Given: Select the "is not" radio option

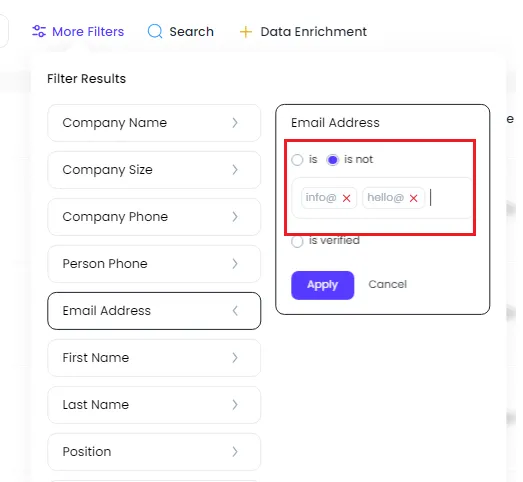Looking at the screenshot, I should [333, 160].
